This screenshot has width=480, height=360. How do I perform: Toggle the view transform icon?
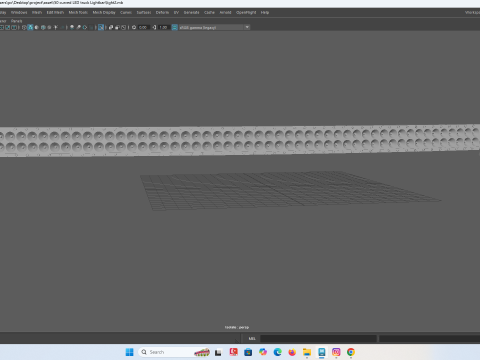point(174,27)
